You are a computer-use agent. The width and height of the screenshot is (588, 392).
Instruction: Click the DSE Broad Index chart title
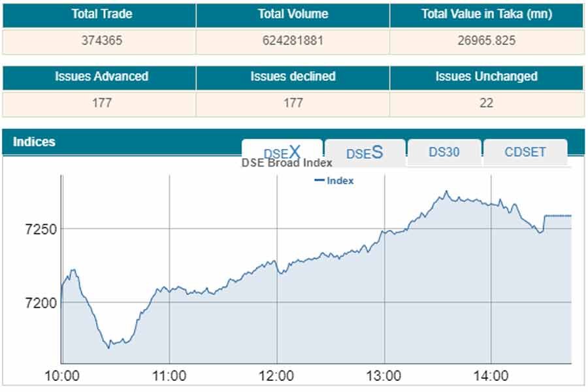287,163
